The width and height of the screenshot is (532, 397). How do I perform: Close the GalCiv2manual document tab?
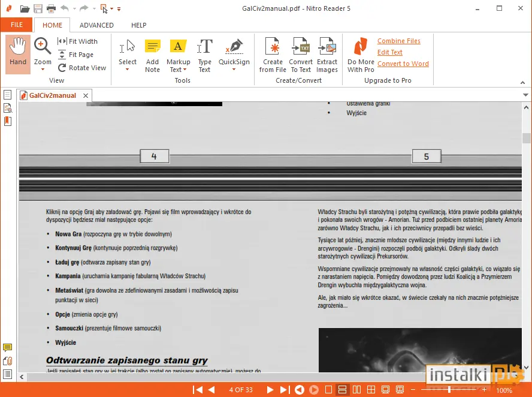tap(86, 96)
